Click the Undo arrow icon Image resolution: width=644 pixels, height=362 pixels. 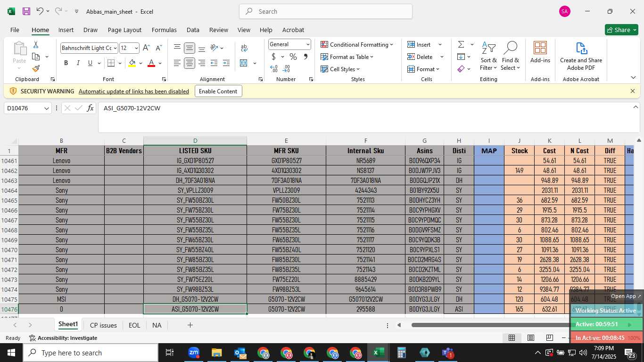40,11
